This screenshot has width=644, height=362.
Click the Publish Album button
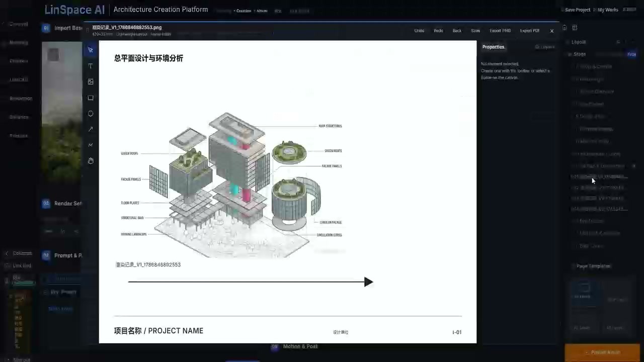[602, 352]
